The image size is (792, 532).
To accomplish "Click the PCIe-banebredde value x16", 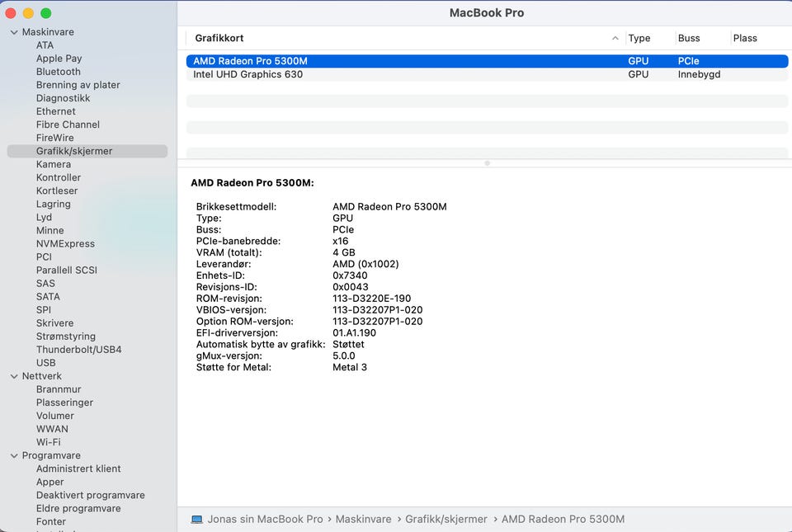I will 340,242.
